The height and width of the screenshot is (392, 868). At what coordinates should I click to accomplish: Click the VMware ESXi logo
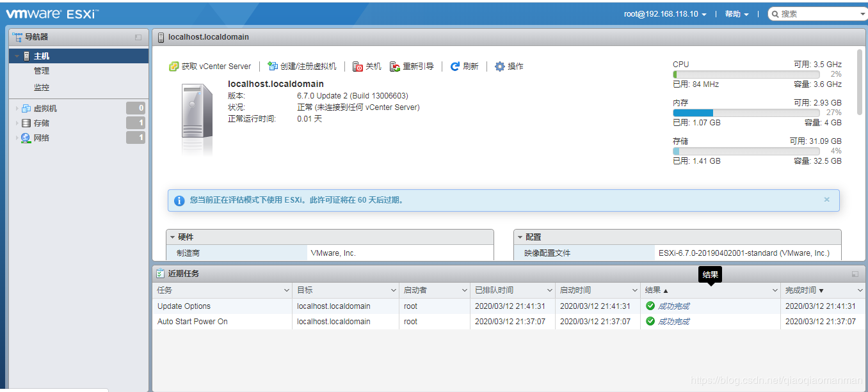[x=52, y=13]
